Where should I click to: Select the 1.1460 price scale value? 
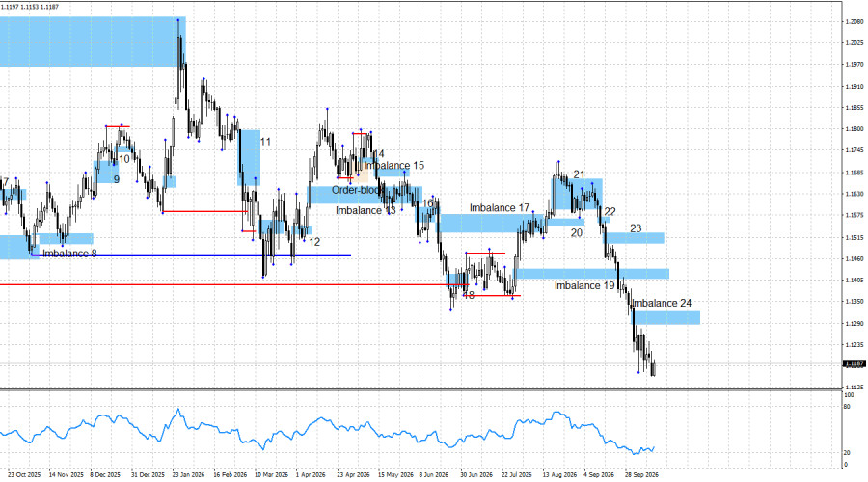[x=854, y=258]
